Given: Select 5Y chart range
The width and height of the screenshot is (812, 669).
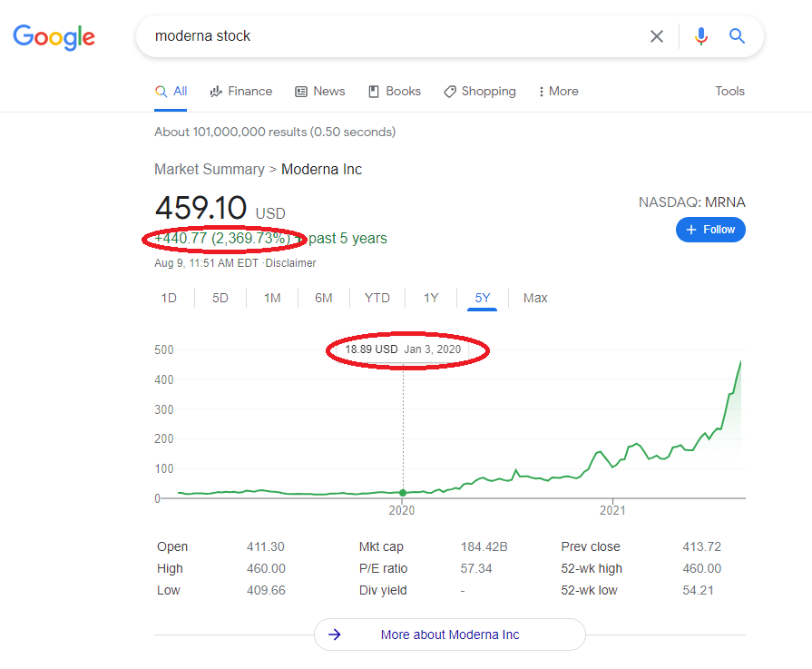Looking at the screenshot, I should [482, 298].
